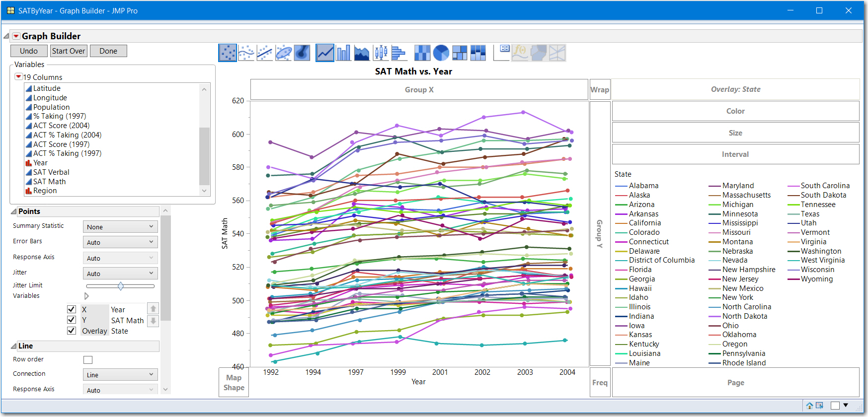Viewport: 868px width, 417px height.
Task: Open the Summary Statistic dropdown
Action: [120, 227]
